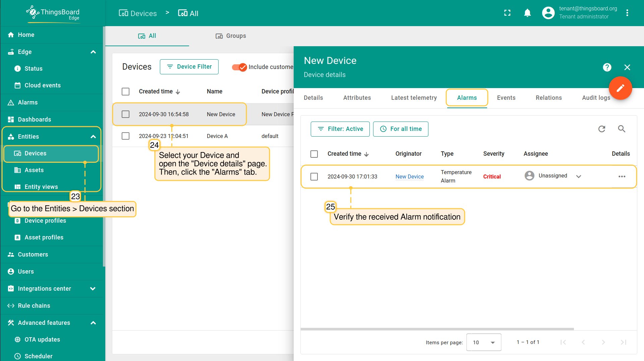Click the notifications bell icon
Screen dimensions: 644x361
click(x=527, y=13)
